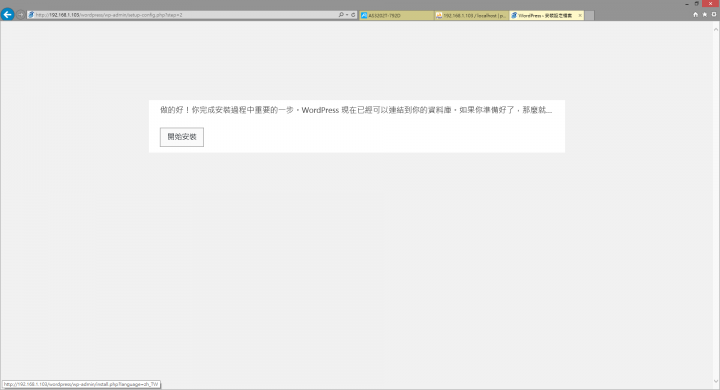Viewport: 720px width, 390px height.
Task: Restore the browser window size
Action: coord(697,4)
